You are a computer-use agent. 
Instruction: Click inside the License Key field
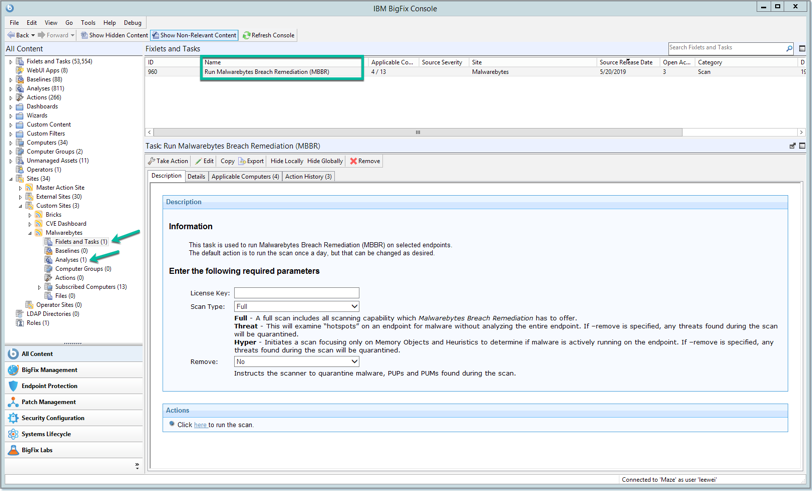click(297, 293)
